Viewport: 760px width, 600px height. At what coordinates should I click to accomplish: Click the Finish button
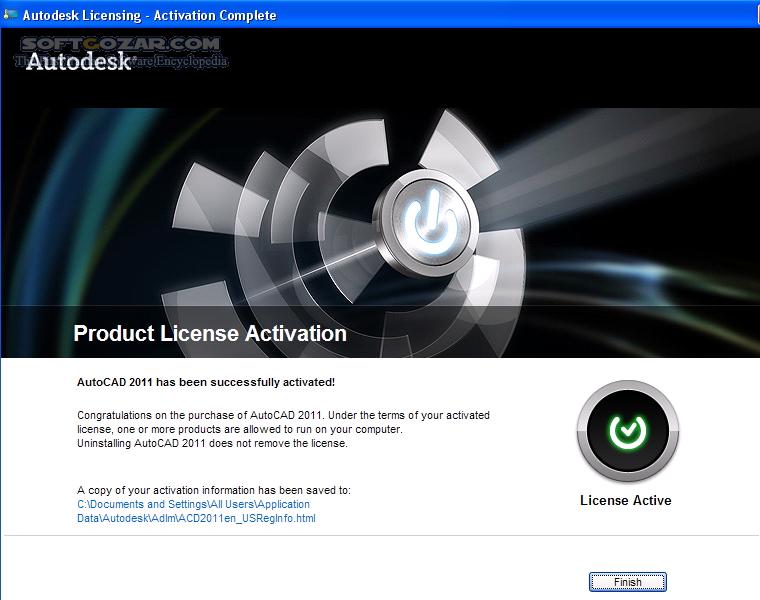point(628,582)
